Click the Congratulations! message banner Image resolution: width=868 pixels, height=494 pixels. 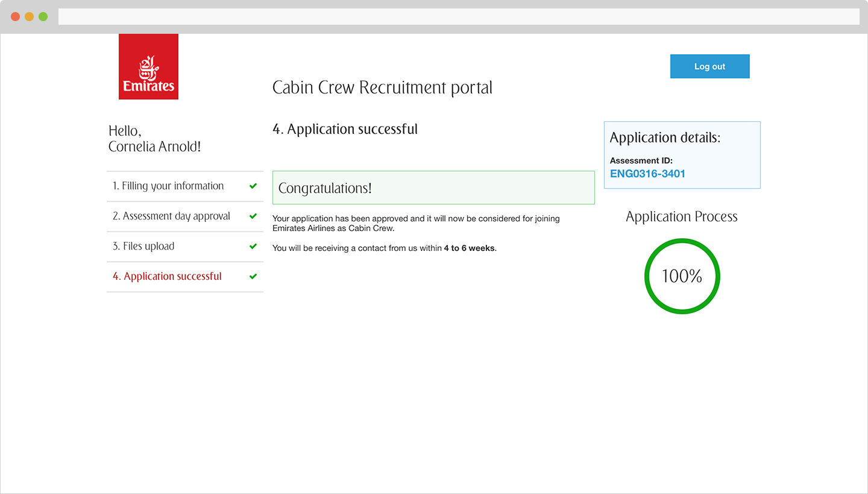[x=433, y=188]
